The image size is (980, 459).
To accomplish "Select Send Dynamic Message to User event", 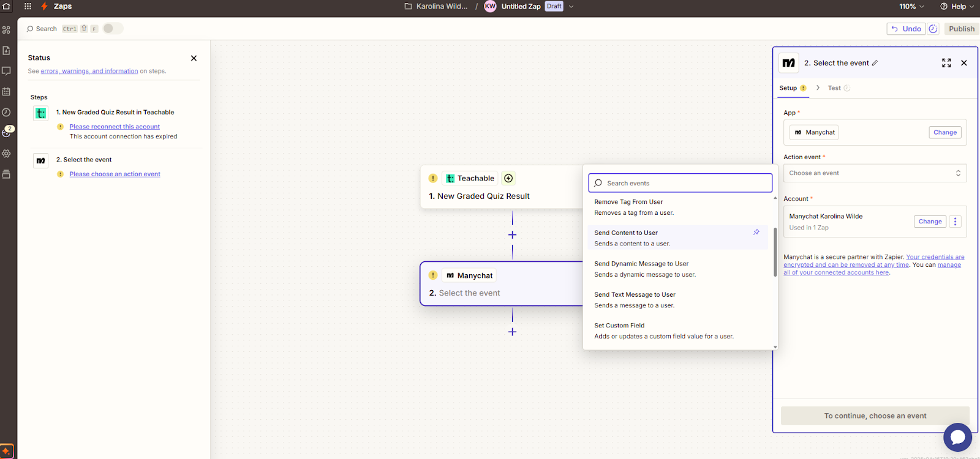I will pyautogui.click(x=678, y=269).
